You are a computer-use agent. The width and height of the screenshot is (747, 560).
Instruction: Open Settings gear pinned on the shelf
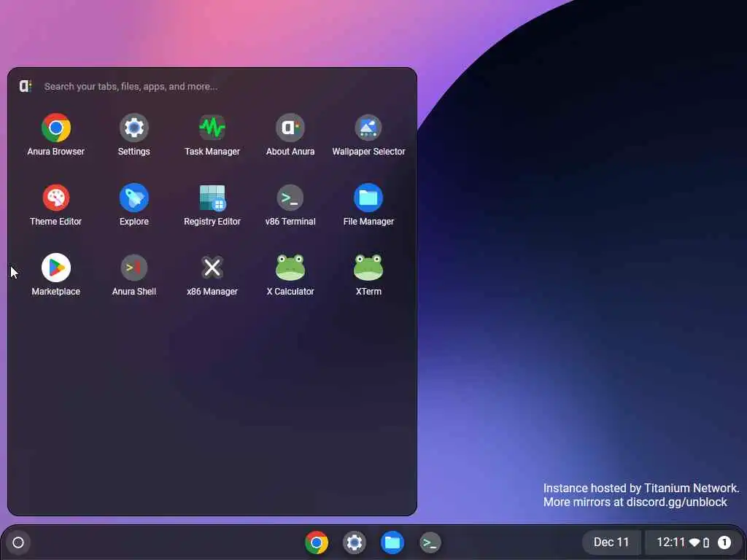(354, 542)
